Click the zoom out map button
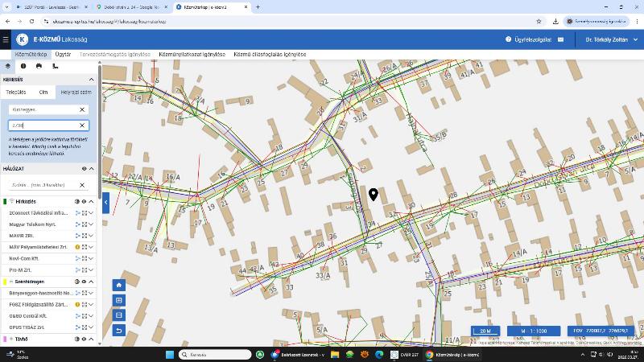The height and width of the screenshot is (362, 644). point(119,315)
